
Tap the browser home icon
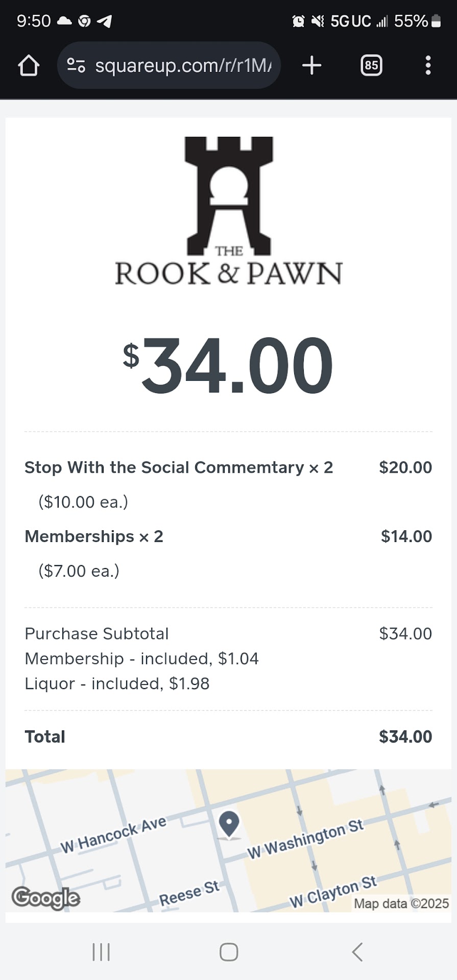(x=29, y=65)
